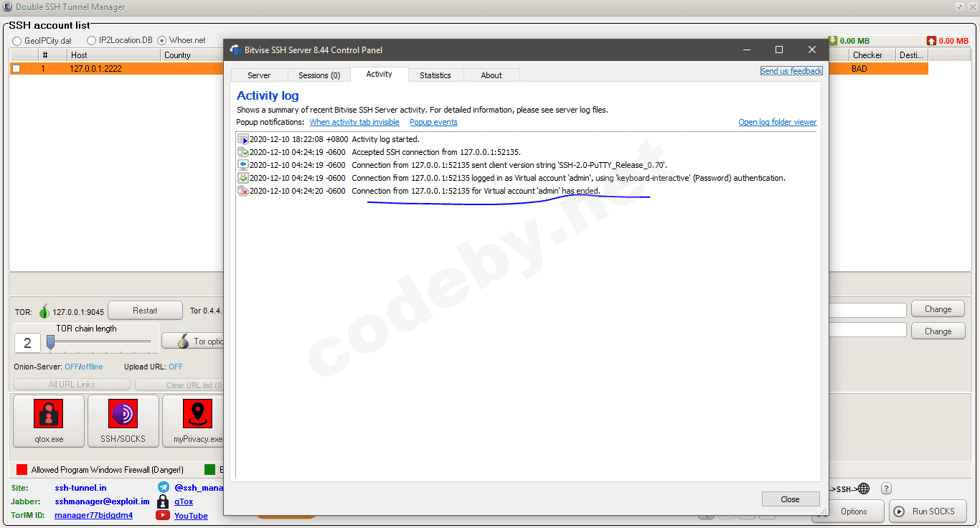Switch to the Server tab
This screenshot has width=980, height=528.
click(x=259, y=75)
